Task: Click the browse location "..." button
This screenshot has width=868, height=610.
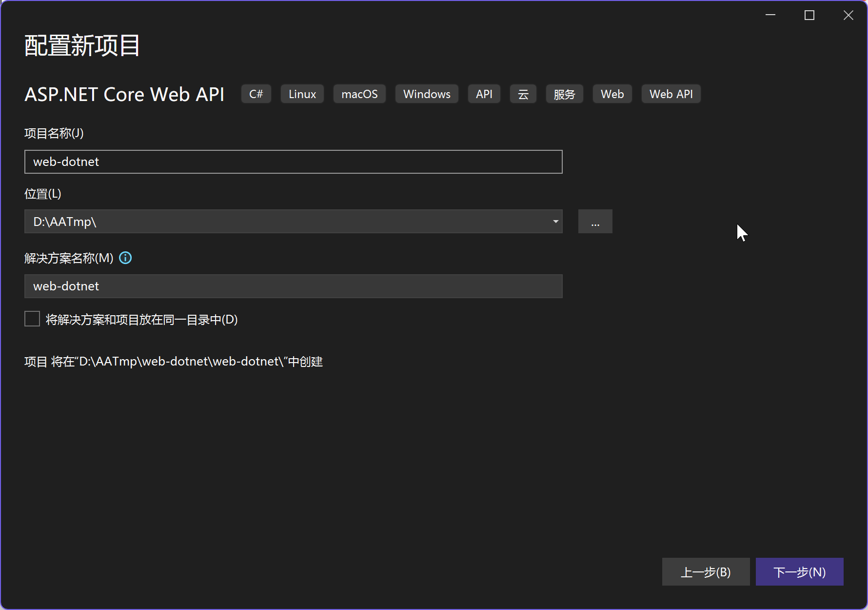Action: [x=595, y=222]
